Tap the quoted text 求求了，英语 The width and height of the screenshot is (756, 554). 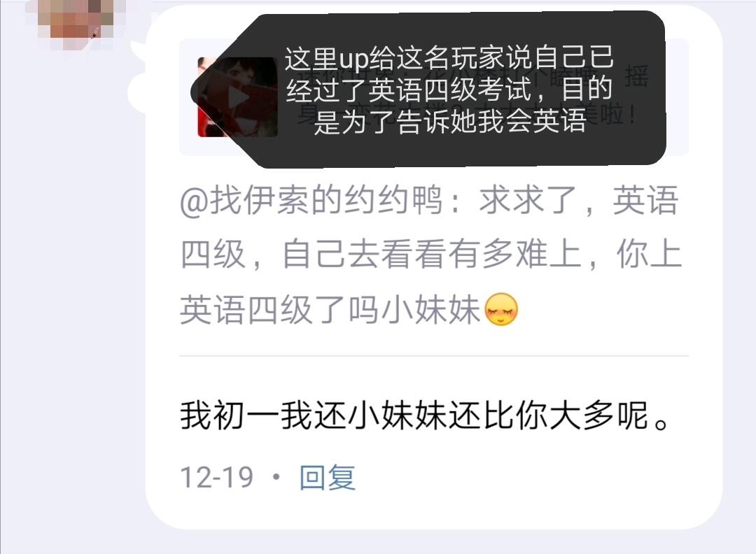point(579,199)
